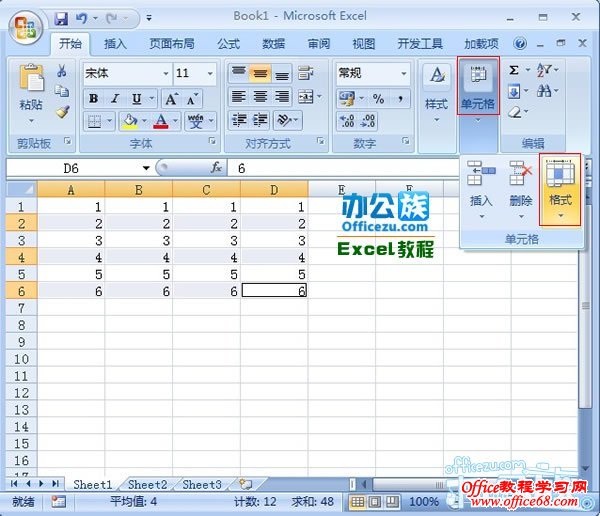Click the Clear eraser icon

[x=514, y=112]
